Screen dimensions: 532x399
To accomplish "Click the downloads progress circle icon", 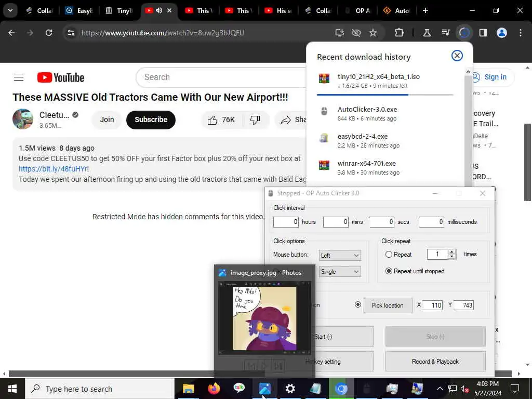I will (x=464, y=33).
